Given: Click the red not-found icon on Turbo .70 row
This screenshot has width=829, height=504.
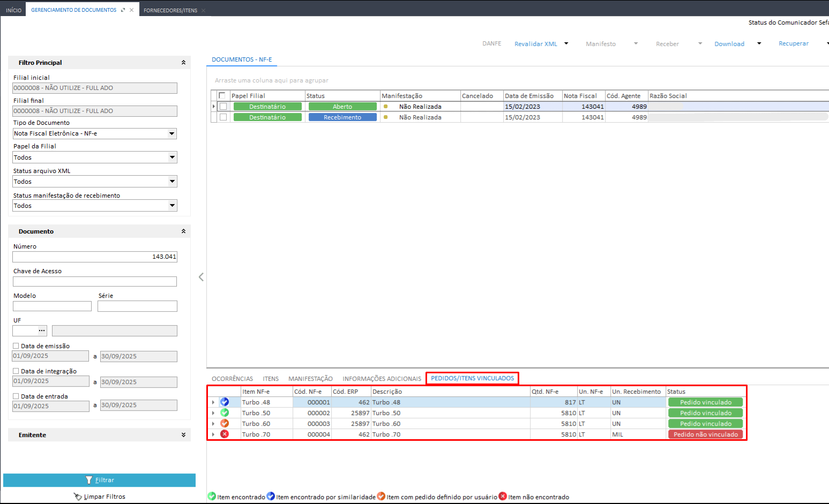Looking at the screenshot, I should click(x=225, y=434).
